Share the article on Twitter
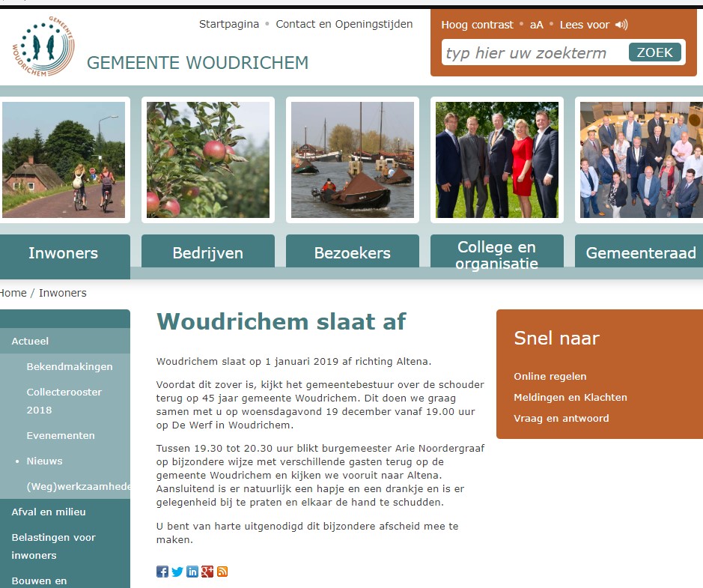This screenshot has height=588, width=703. coord(177,572)
